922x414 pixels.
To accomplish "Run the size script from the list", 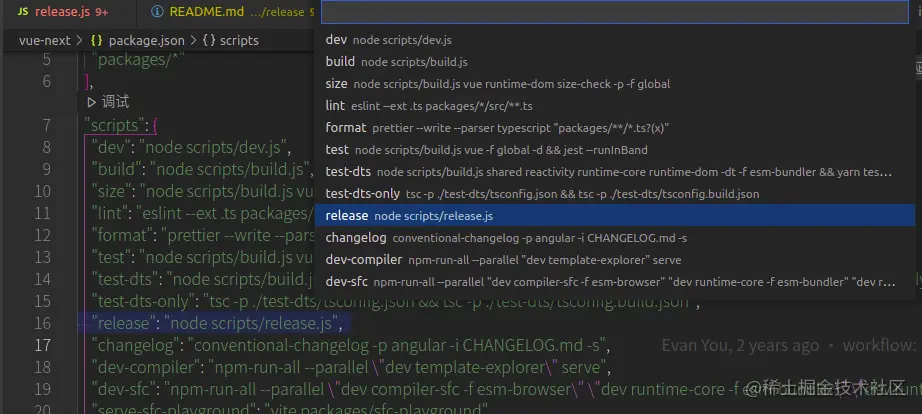I will 614,84.
